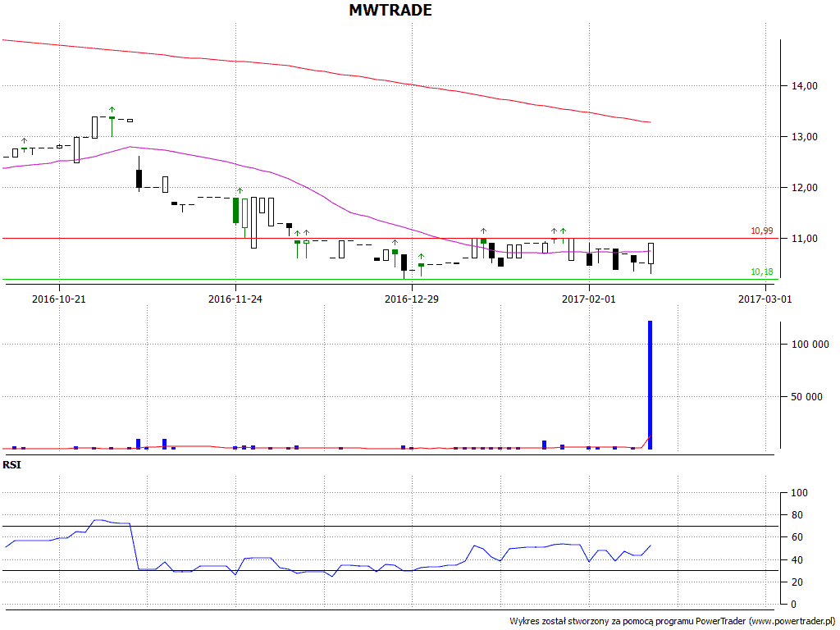Click the RSI axis value 80
840x630 pixels.
[798, 515]
